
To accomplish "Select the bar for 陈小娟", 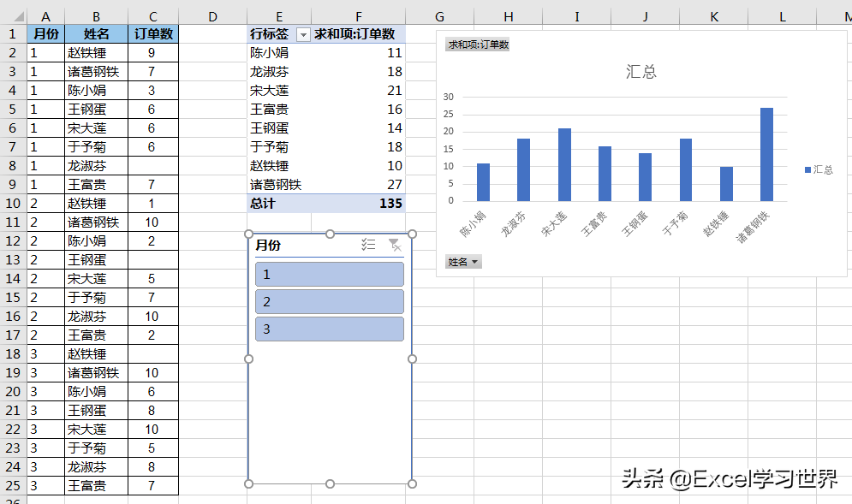I will click(483, 182).
